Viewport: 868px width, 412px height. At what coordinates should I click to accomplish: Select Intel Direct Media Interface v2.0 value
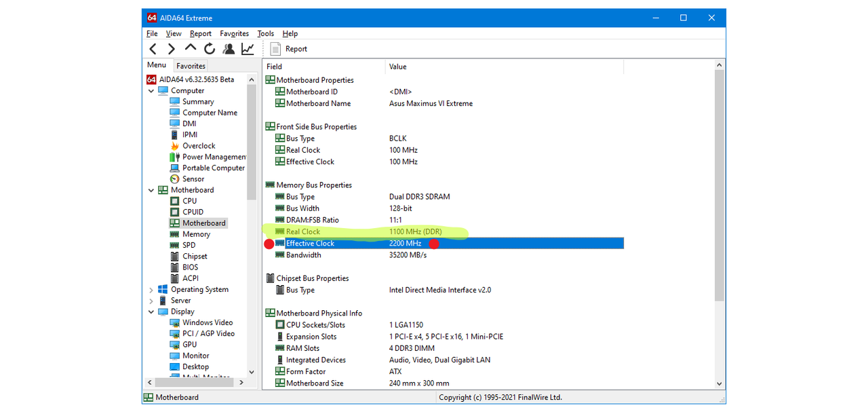pyautogui.click(x=440, y=290)
